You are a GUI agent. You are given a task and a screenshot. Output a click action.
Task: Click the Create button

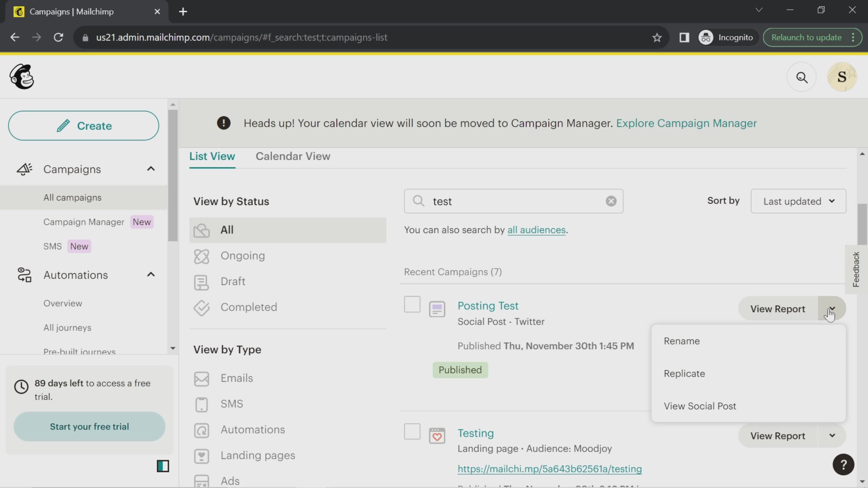tap(84, 126)
